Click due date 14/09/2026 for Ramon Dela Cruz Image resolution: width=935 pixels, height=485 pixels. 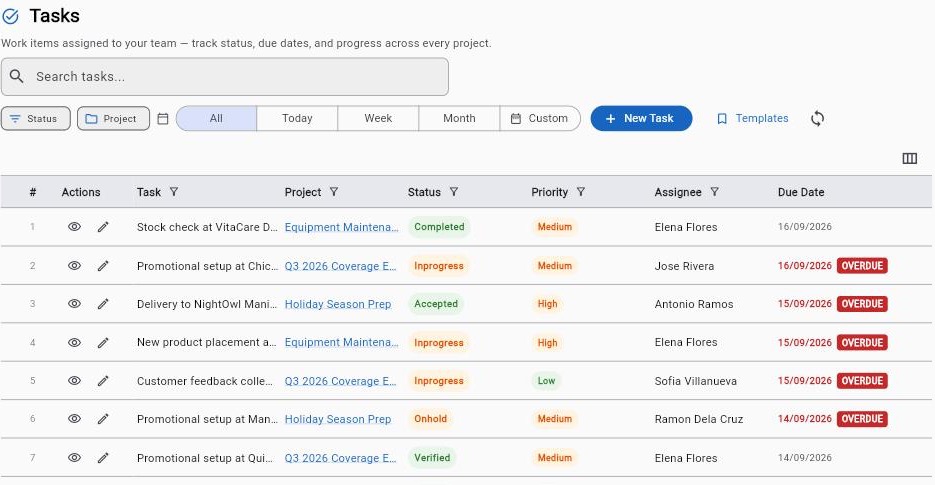804,419
